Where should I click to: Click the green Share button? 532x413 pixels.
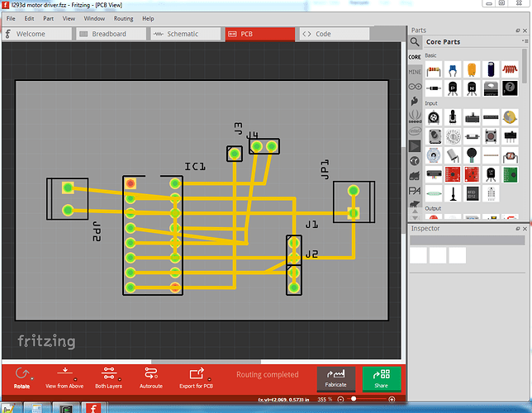[382, 378]
